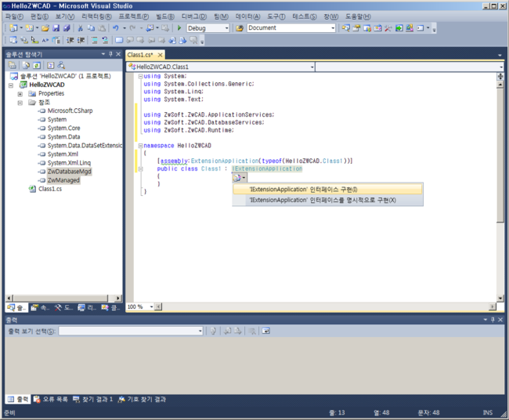Open the 도구(T) menu
The image size is (509, 420).
[276, 16]
